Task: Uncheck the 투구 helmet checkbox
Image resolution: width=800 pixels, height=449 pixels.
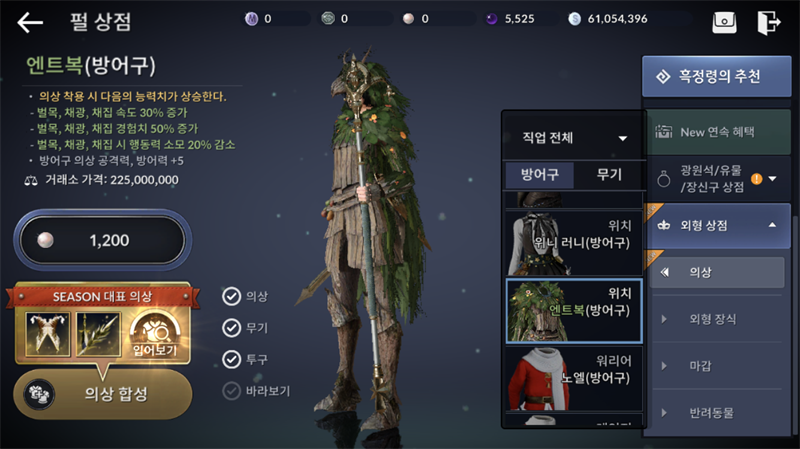Action: [x=232, y=360]
